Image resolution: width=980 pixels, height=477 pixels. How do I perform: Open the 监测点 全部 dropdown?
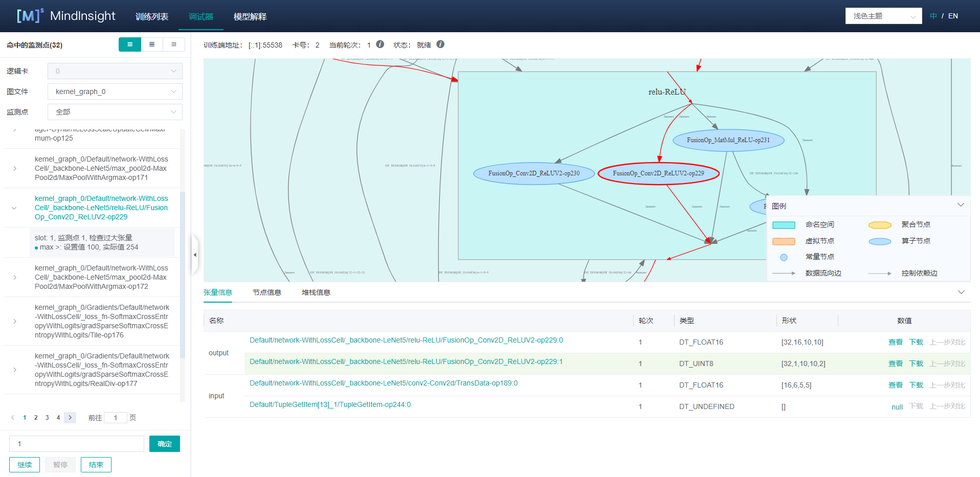[x=115, y=112]
